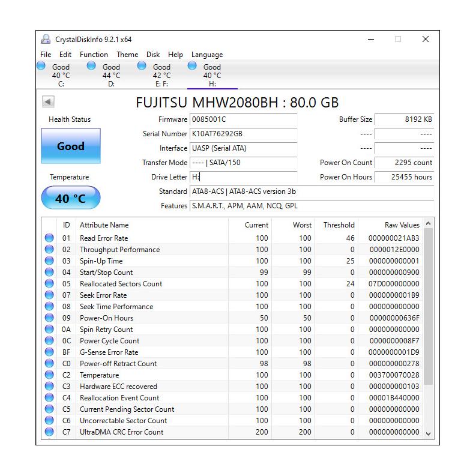Screen dimensions: 476x476
Task: Open the File menu
Action: click(x=46, y=55)
